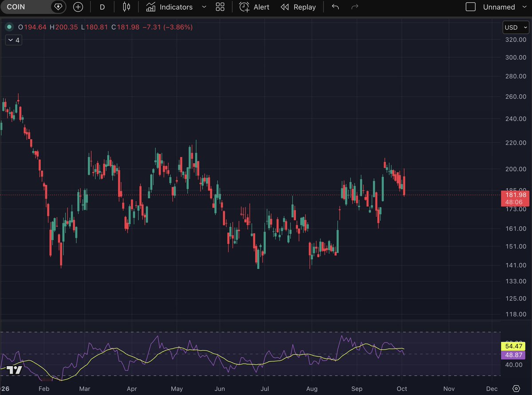The width and height of the screenshot is (532, 395).
Task: Add a compare symbol with plus icon
Action: tap(78, 7)
